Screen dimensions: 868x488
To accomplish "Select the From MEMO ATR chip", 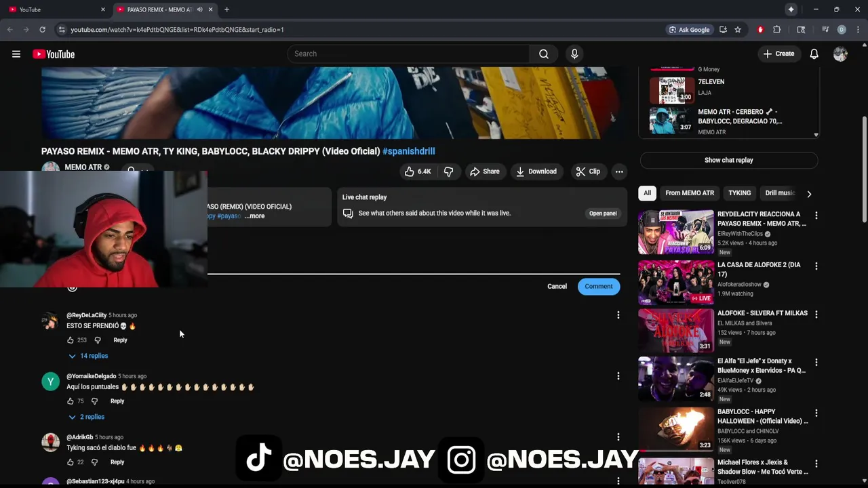I will (690, 193).
